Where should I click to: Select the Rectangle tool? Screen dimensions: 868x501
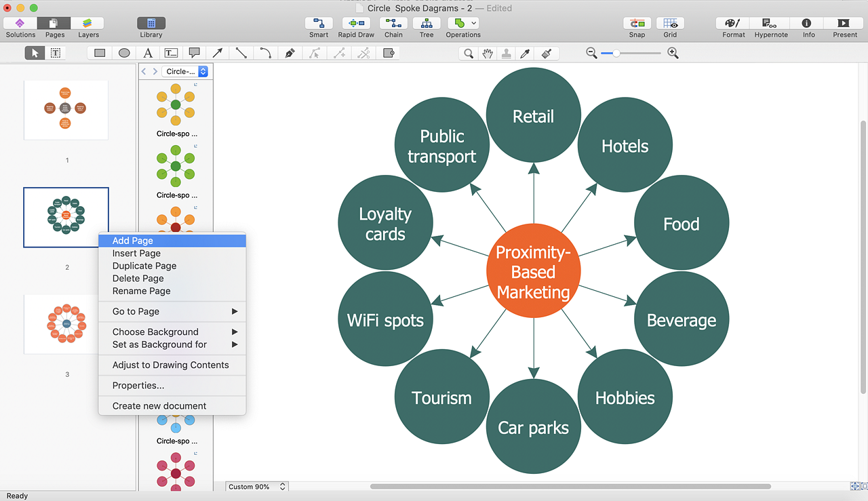point(99,52)
